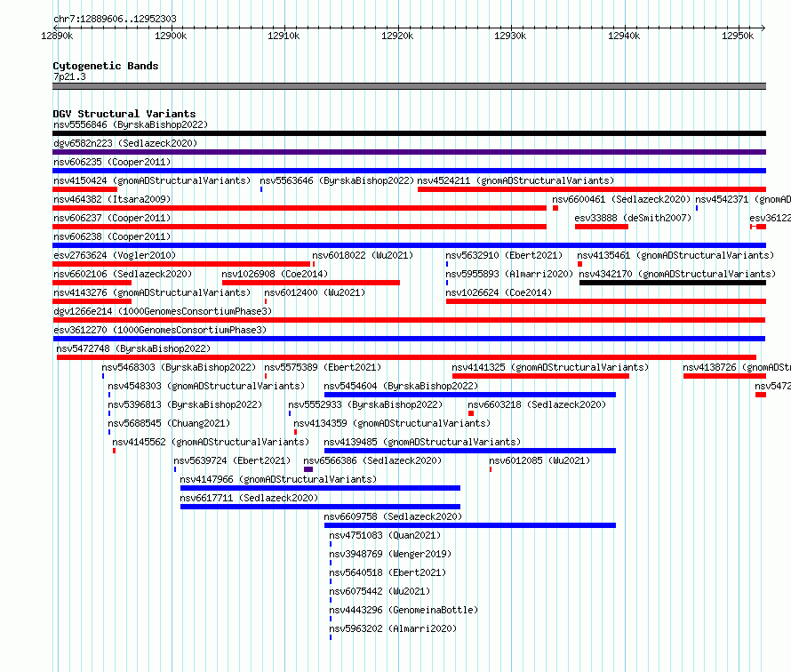
Task: Open nsv4141325 (gnomADStructuralVariants) variant
Action: click(x=550, y=367)
